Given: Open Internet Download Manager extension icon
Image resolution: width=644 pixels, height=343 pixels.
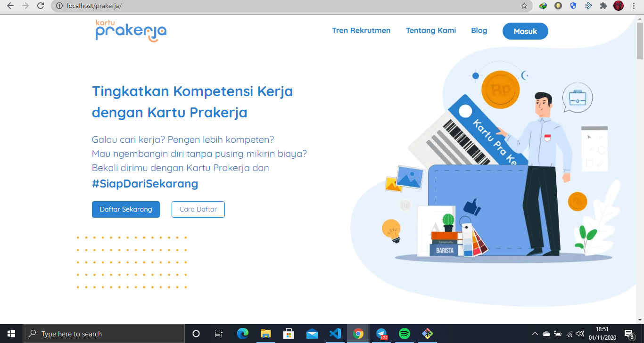Looking at the screenshot, I should [x=543, y=6].
